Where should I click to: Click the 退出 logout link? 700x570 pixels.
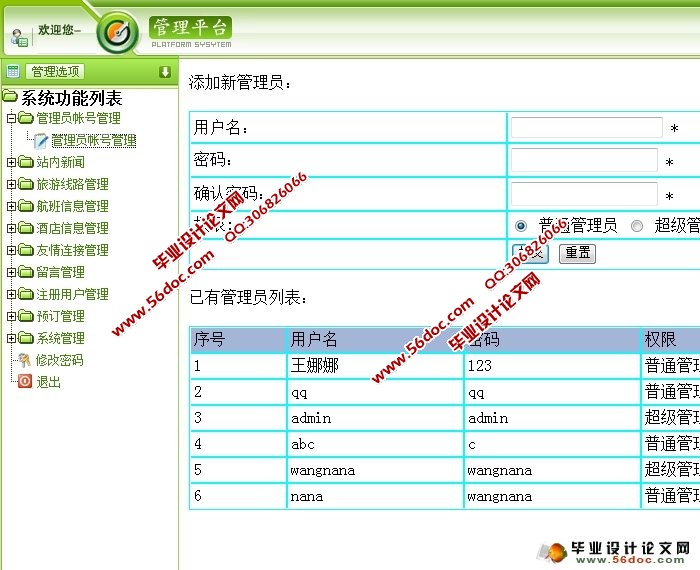point(49,382)
